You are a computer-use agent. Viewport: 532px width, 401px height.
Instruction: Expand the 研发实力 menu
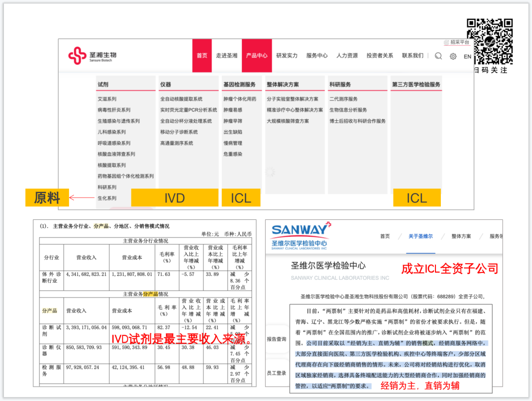click(287, 56)
